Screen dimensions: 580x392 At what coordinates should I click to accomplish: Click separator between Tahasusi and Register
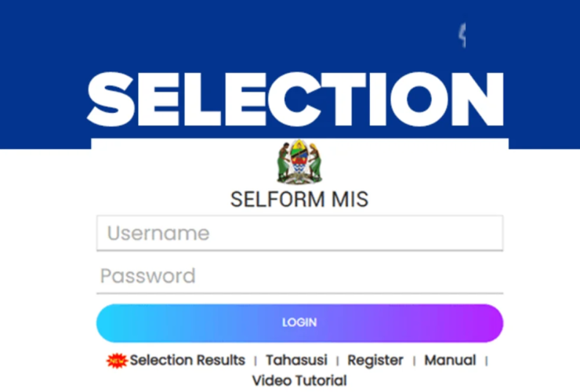[338, 361]
